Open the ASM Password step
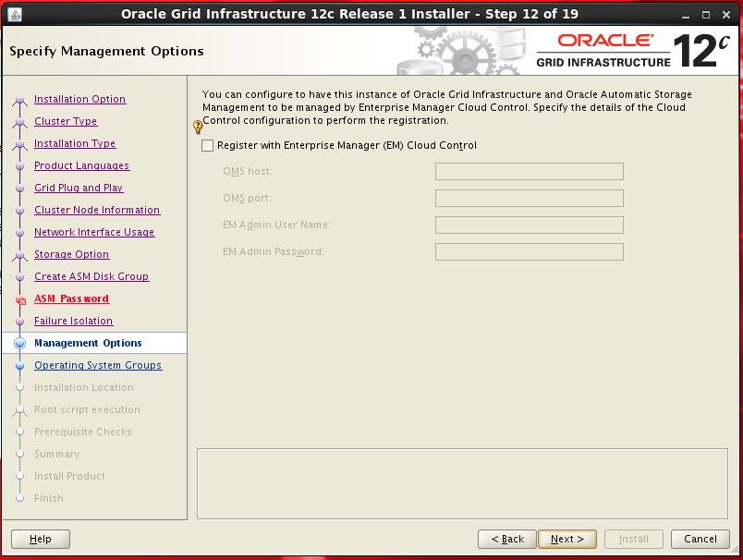 coord(71,299)
